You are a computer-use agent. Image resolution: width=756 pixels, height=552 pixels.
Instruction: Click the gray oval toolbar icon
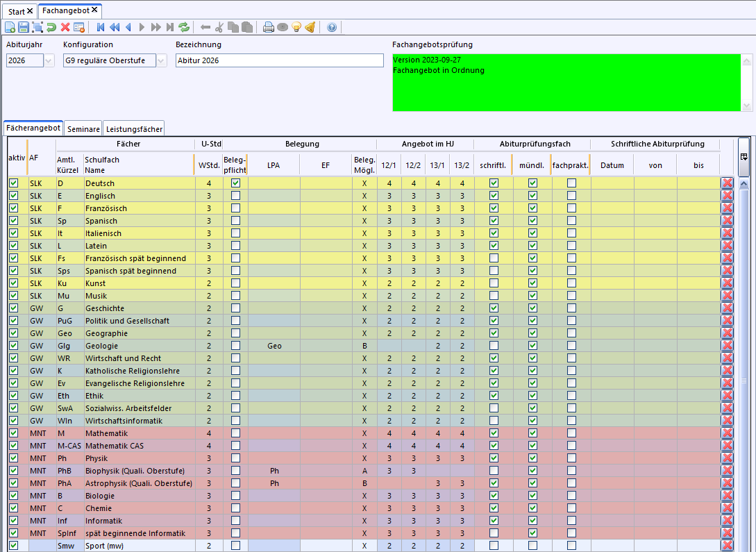[283, 28]
